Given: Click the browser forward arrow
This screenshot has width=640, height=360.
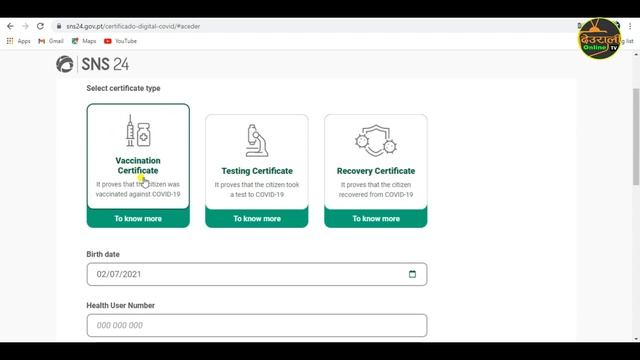Looking at the screenshot, I should (25, 26).
